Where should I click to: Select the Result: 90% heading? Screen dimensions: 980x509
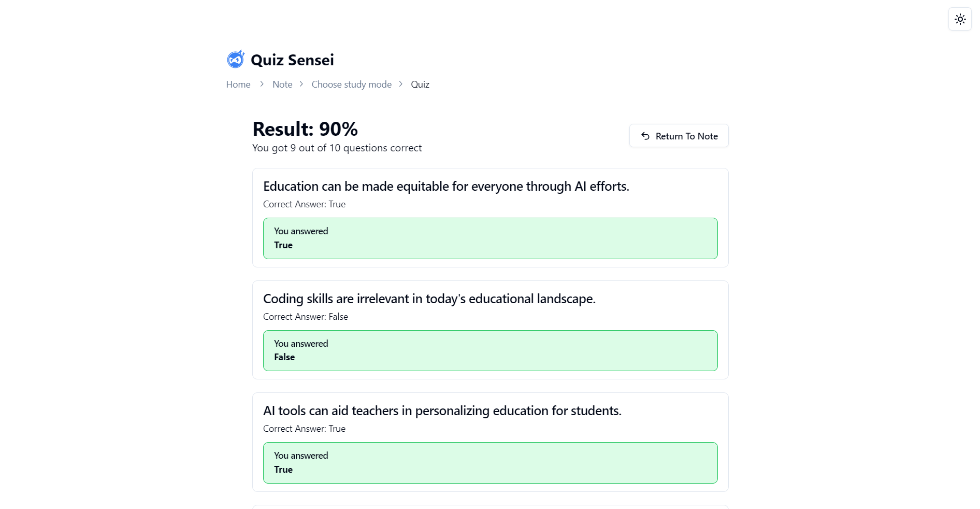[x=305, y=129]
